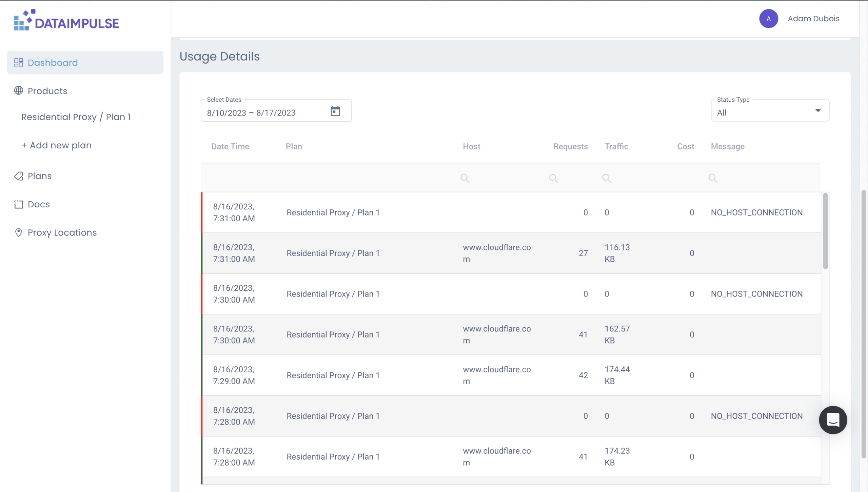
Task: Click the Dashboard grid icon
Action: (19, 63)
